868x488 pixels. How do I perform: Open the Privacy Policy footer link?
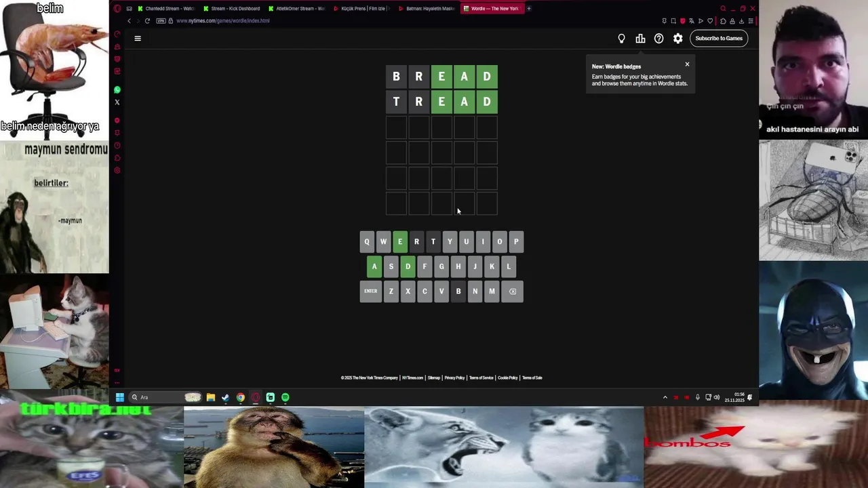(x=454, y=378)
